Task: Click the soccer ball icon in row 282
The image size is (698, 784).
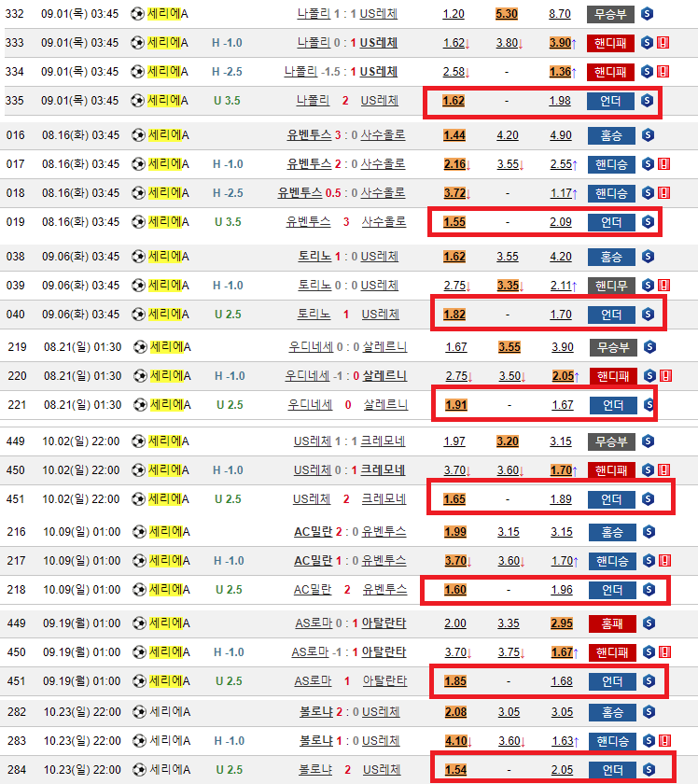Action: (139, 712)
